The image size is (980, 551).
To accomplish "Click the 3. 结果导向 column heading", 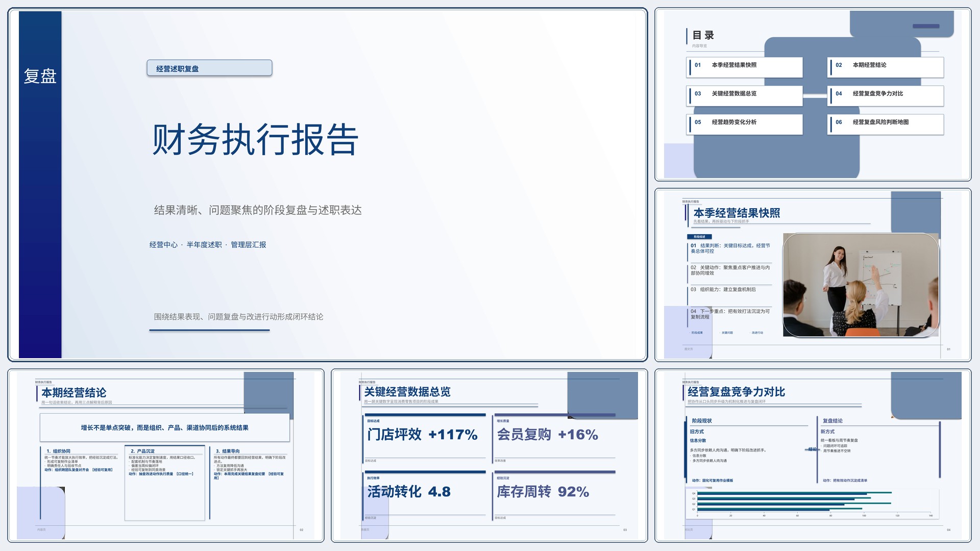I will click(228, 451).
